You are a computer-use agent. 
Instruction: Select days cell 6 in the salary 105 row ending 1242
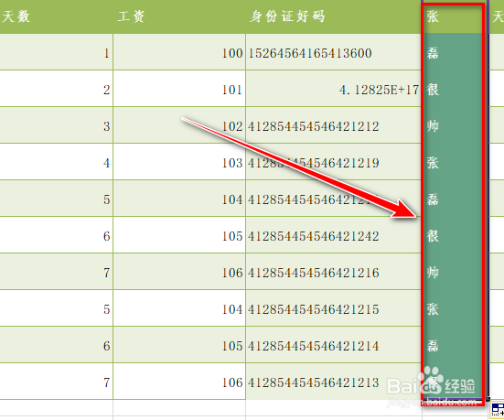pos(56,235)
